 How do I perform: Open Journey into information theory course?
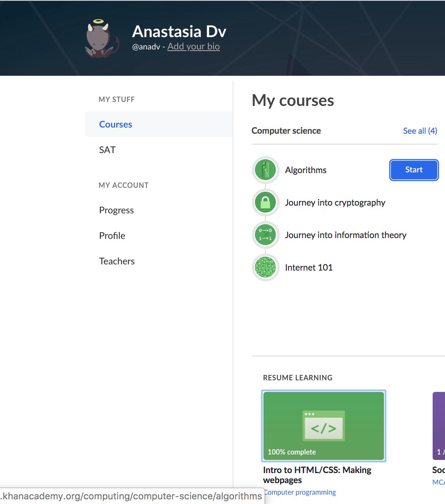click(x=346, y=235)
